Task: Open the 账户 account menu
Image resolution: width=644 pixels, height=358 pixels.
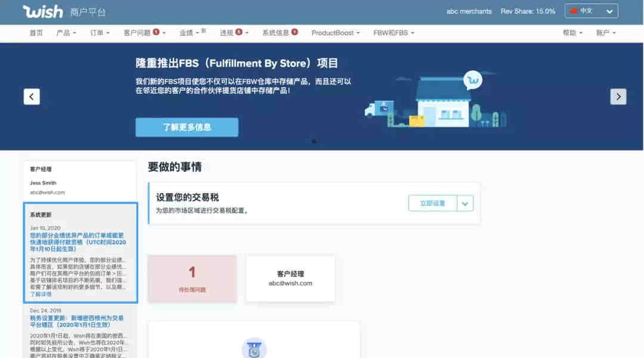Action: [x=606, y=33]
